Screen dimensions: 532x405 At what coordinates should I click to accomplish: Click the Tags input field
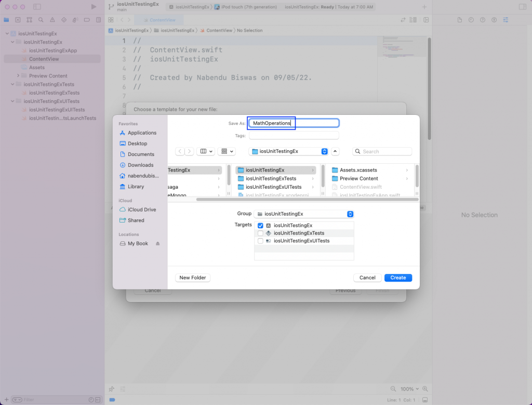click(x=294, y=136)
